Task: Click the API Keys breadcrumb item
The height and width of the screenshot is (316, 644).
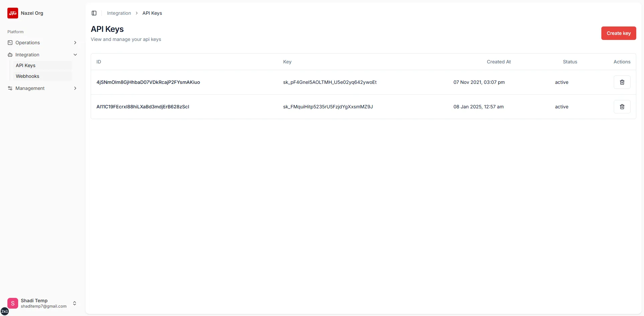Action: pyautogui.click(x=152, y=13)
